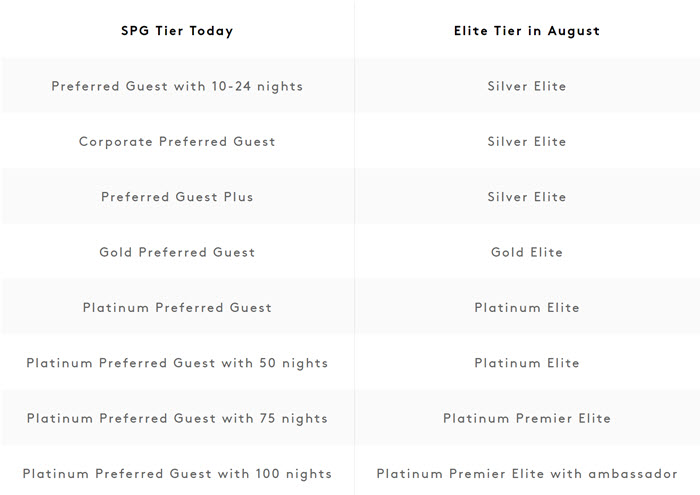This screenshot has width=700, height=495.
Task: Click 'Platinum Preferred Guest with 100 nights'
Action: [177, 474]
